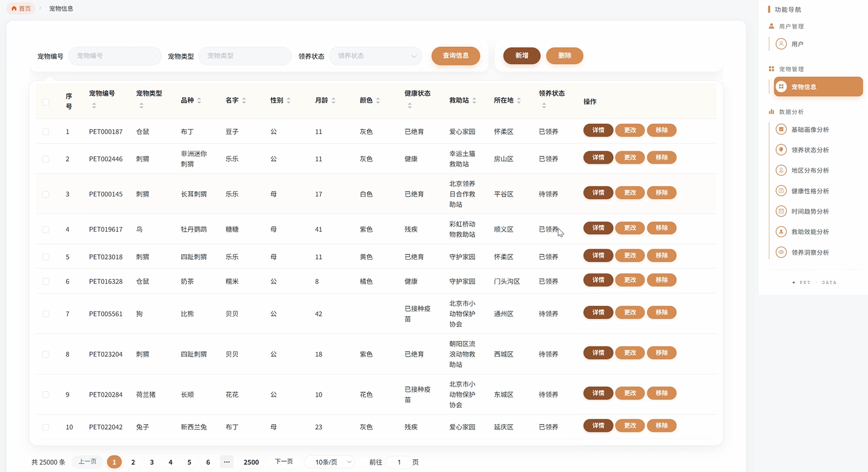The width and height of the screenshot is (868, 472).
Task: Go to page 5
Action: (x=189, y=462)
